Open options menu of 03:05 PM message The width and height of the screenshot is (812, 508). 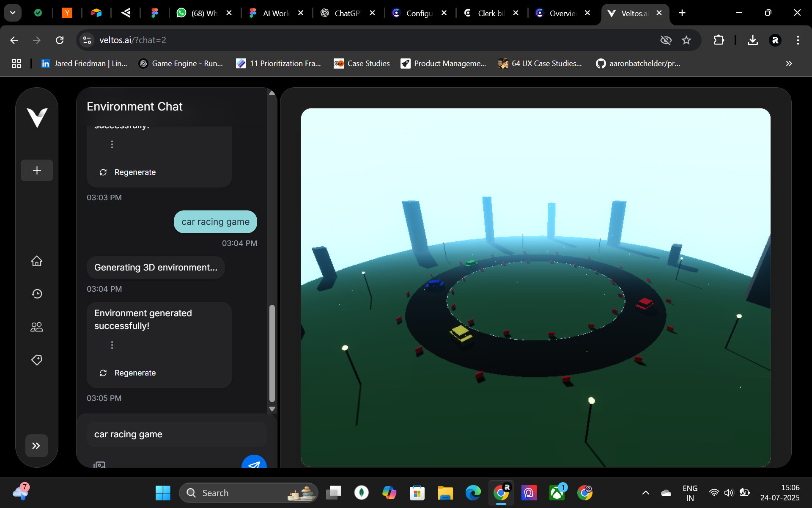pos(112,345)
